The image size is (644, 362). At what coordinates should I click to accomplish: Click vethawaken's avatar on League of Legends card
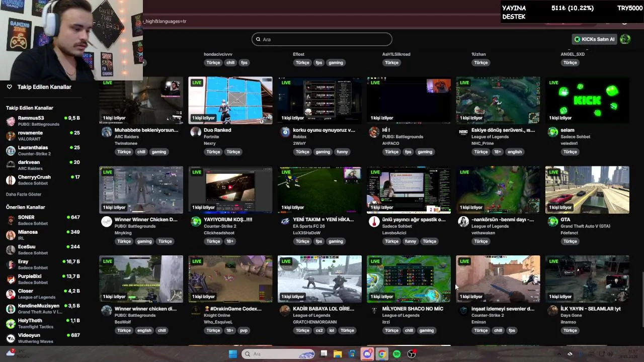(463, 222)
